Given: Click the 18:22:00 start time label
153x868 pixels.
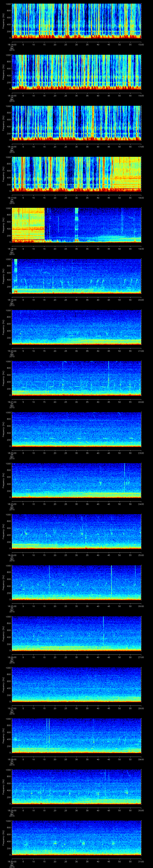Looking at the screenshot, I should (12, 453).
